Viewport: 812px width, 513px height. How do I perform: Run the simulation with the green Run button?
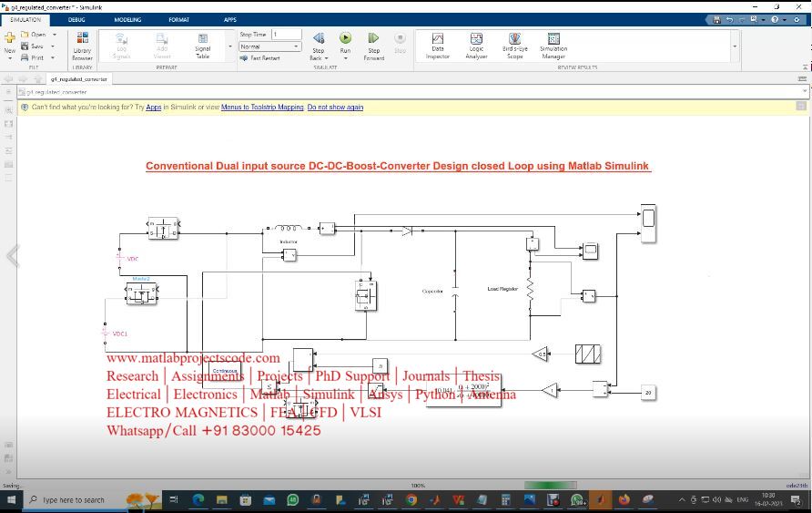pos(345,38)
